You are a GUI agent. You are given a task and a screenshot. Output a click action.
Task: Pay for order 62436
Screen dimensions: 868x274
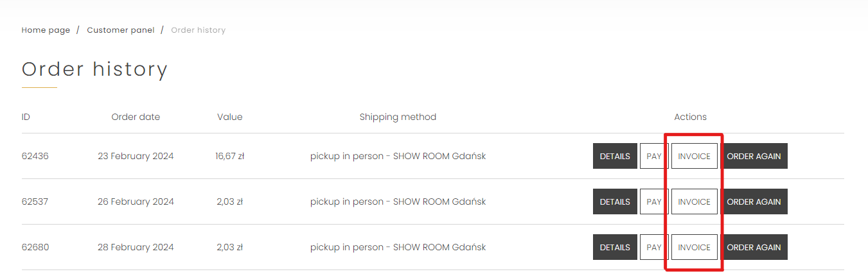click(x=654, y=156)
